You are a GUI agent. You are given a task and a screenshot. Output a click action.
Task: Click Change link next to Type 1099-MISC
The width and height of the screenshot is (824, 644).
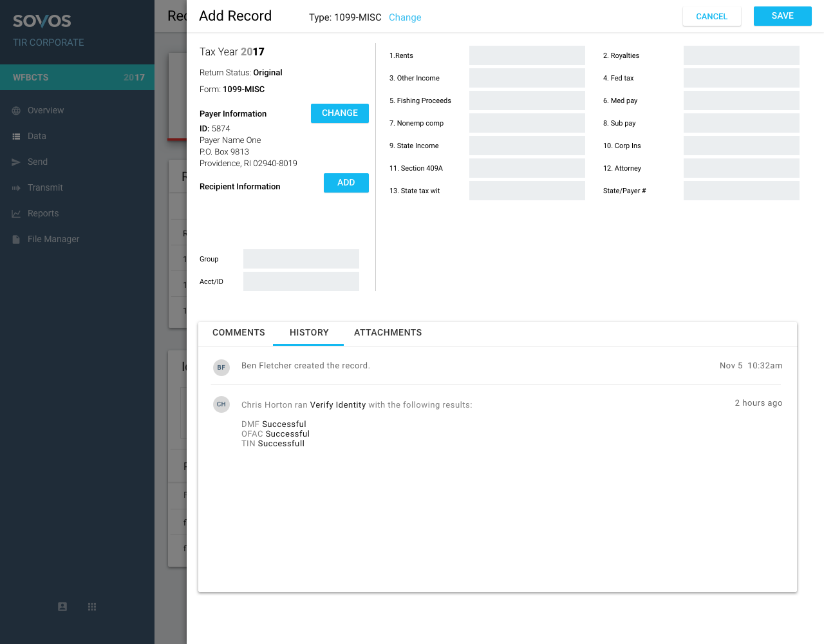pyautogui.click(x=405, y=17)
